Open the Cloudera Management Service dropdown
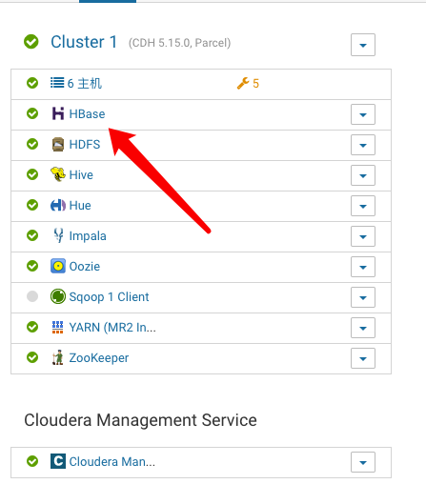Image resolution: width=426 pixels, height=504 pixels. [363, 462]
